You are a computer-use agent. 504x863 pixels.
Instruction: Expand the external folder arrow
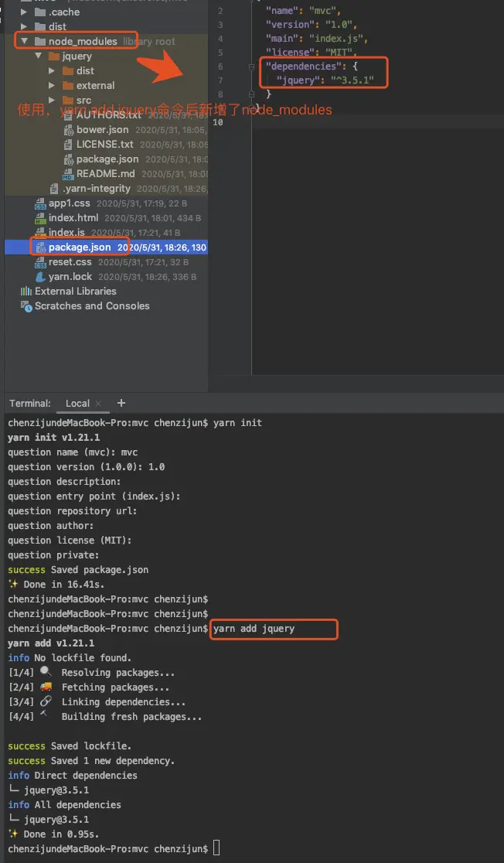tap(52, 85)
